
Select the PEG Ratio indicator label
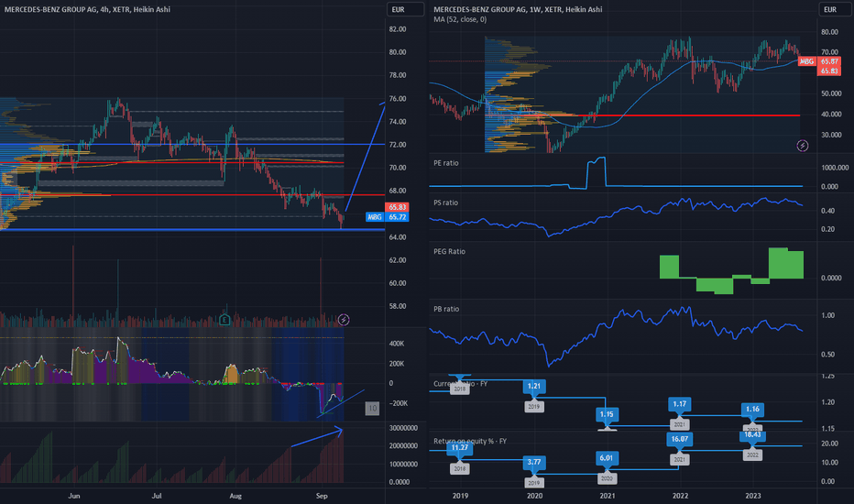(x=449, y=252)
